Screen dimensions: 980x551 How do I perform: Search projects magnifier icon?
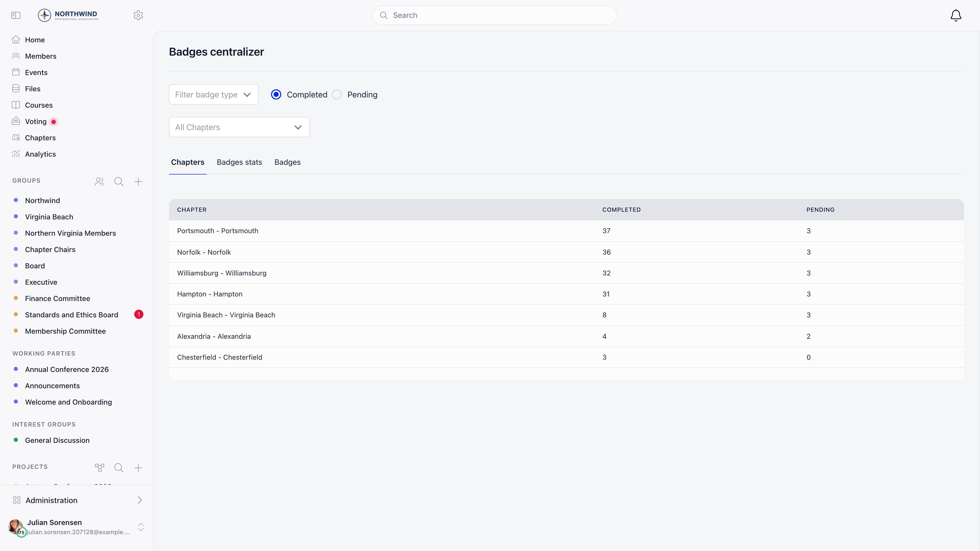[x=119, y=468]
